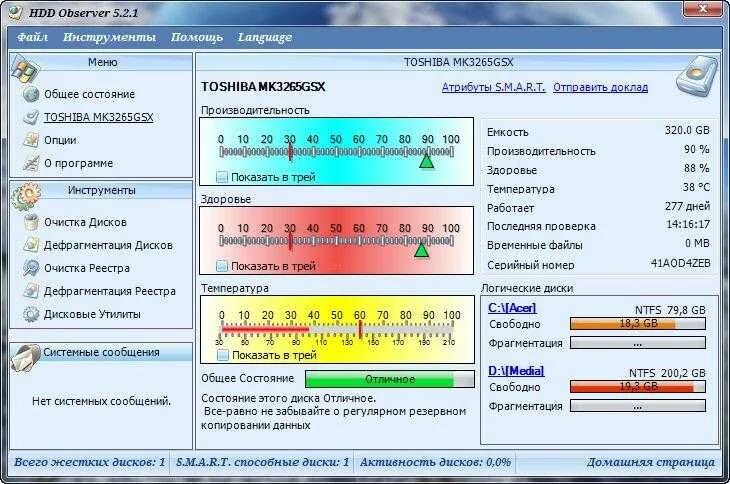Open the D:\[Media] drive link
This screenshot has height=484, width=730.
click(516, 371)
